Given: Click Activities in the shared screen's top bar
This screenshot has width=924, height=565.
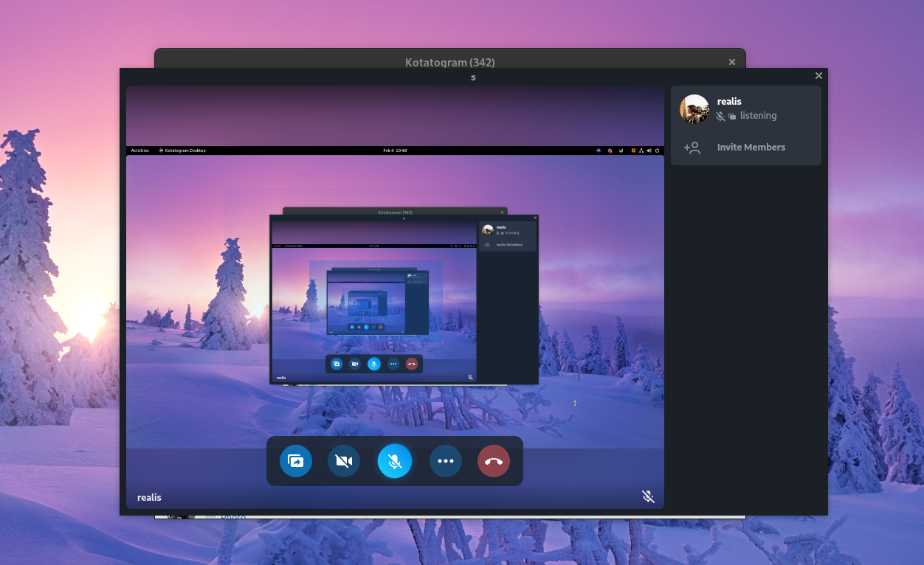Looking at the screenshot, I should click(x=139, y=150).
